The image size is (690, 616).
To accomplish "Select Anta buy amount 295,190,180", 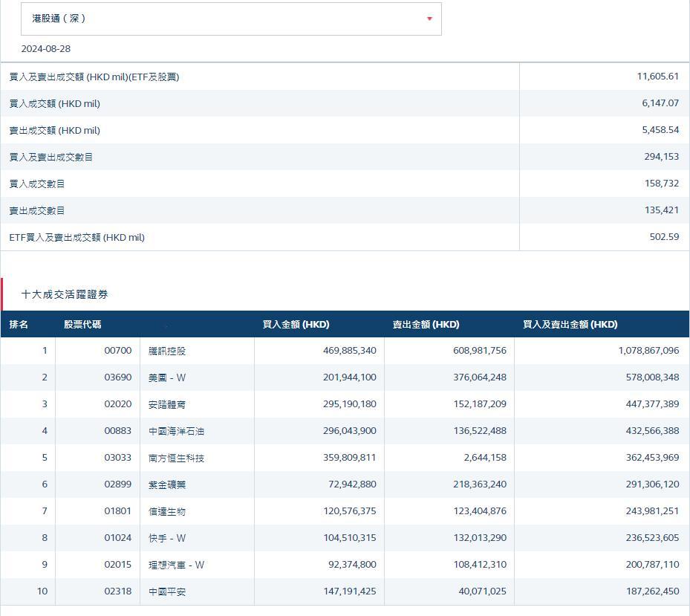I will 349,404.
